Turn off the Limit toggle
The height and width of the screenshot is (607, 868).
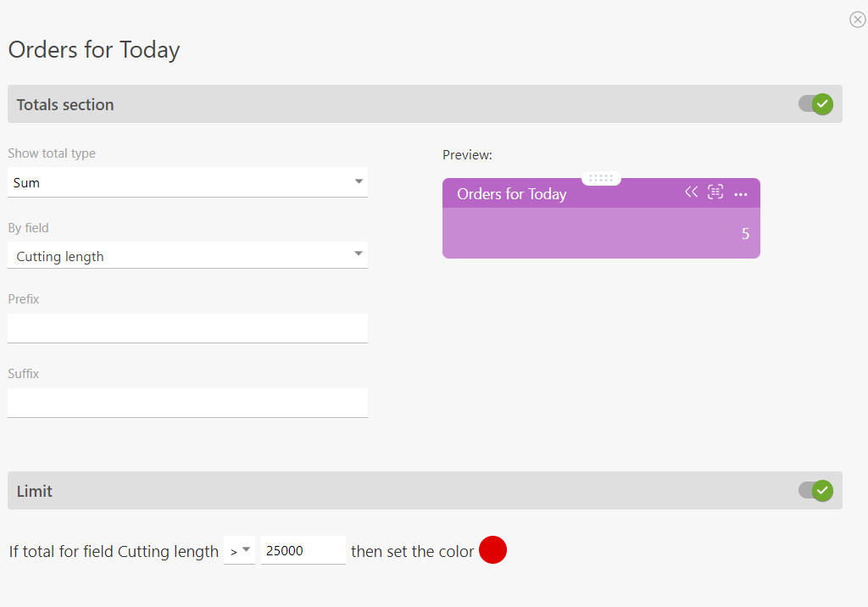(815, 491)
